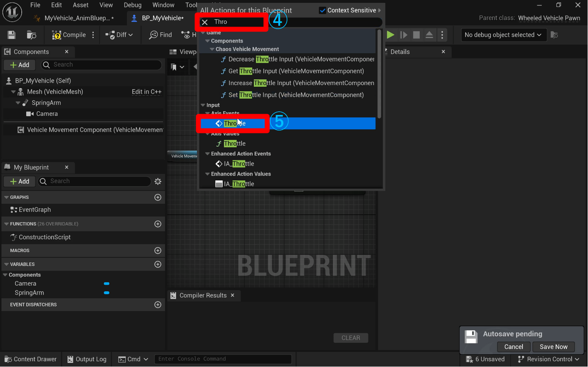This screenshot has height=367, width=588.
Task: Start Play simulation
Action: click(391, 35)
